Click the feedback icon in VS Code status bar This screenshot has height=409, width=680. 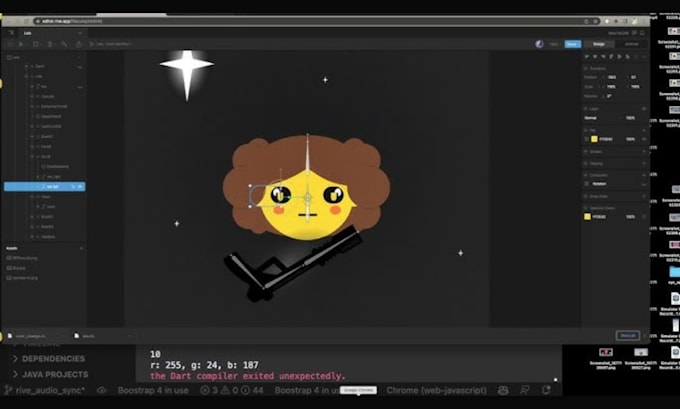[x=524, y=390]
